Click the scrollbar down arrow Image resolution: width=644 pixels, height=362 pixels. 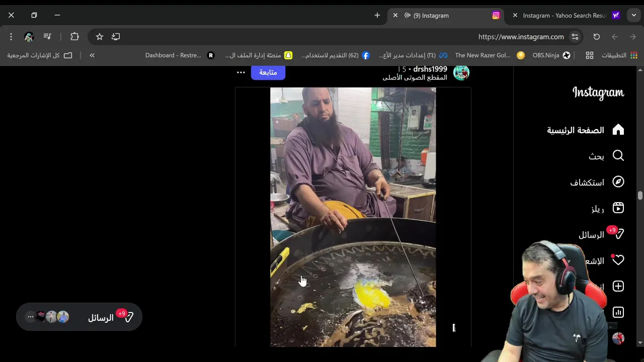(640, 343)
